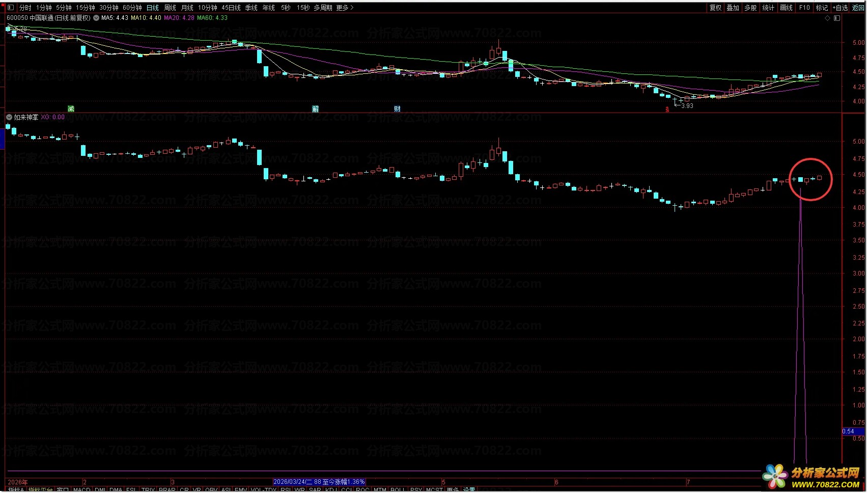868x493 pixels.
Task: Click the 财 marker on the main chart
Action: point(397,108)
